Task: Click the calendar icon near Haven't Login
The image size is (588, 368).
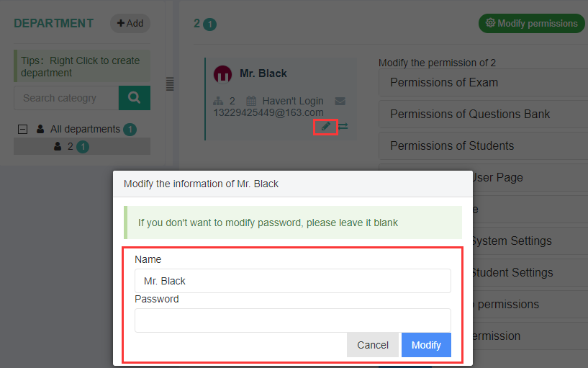Action: coord(251,101)
